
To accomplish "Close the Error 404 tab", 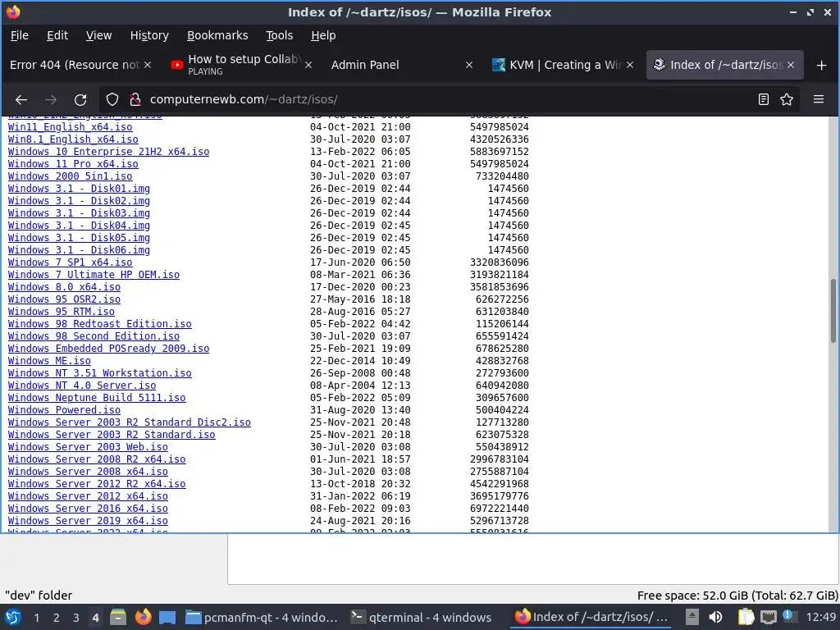I will click(148, 65).
